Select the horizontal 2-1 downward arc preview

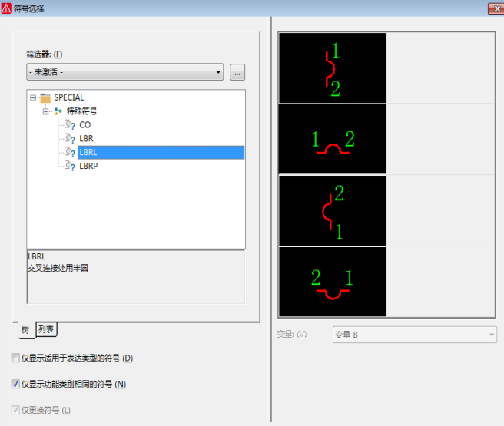click(x=333, y=282)
